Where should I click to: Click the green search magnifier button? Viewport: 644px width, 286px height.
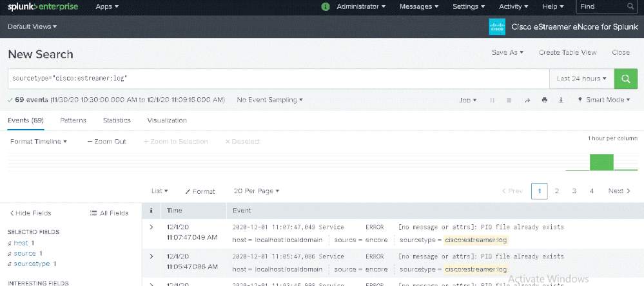coord(626,79)
